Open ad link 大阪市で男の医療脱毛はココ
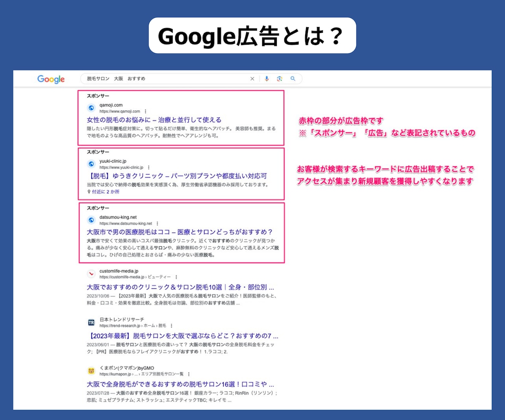Screen dimensions: 505x420 pos(180,232)
